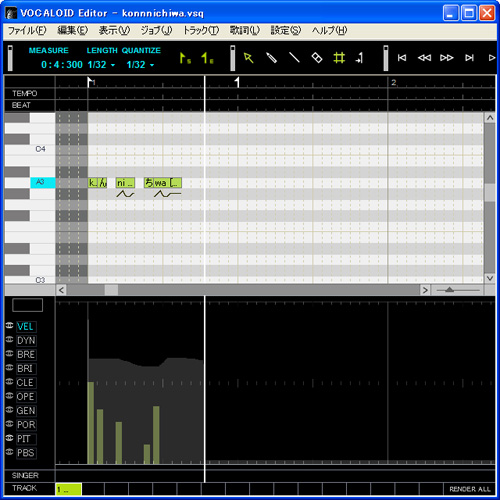Toggle the eye icon beside OPE
Image resolution: width=500 pixels, height=500 pixels.
pos(10,395)
